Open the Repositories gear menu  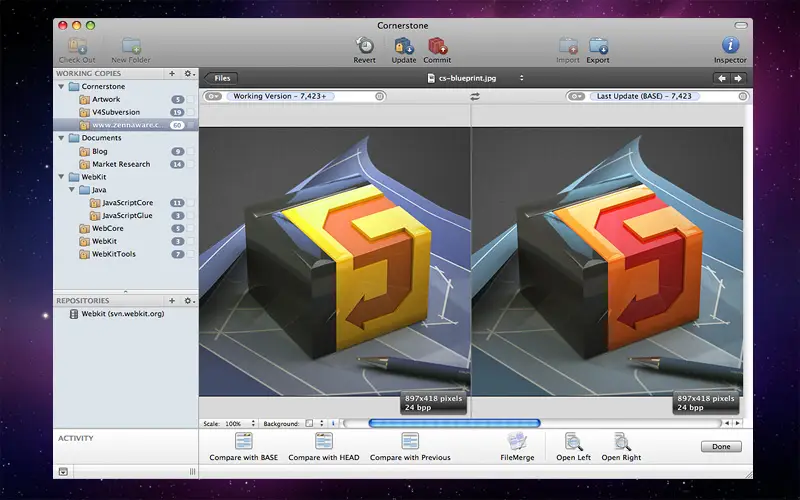(189, 301)
